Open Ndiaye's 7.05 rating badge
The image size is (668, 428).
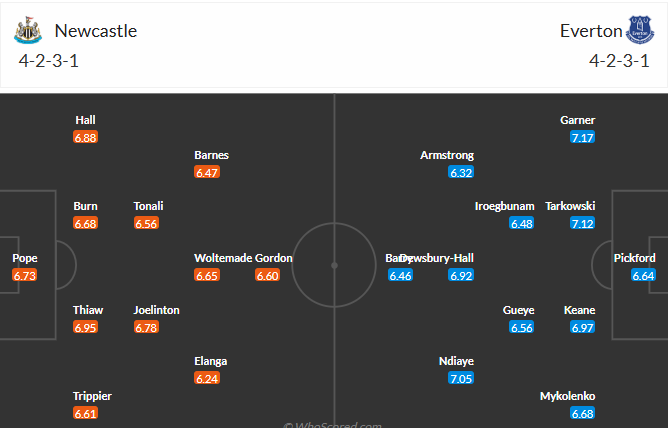pyautogui.click(x=461, y=379)
